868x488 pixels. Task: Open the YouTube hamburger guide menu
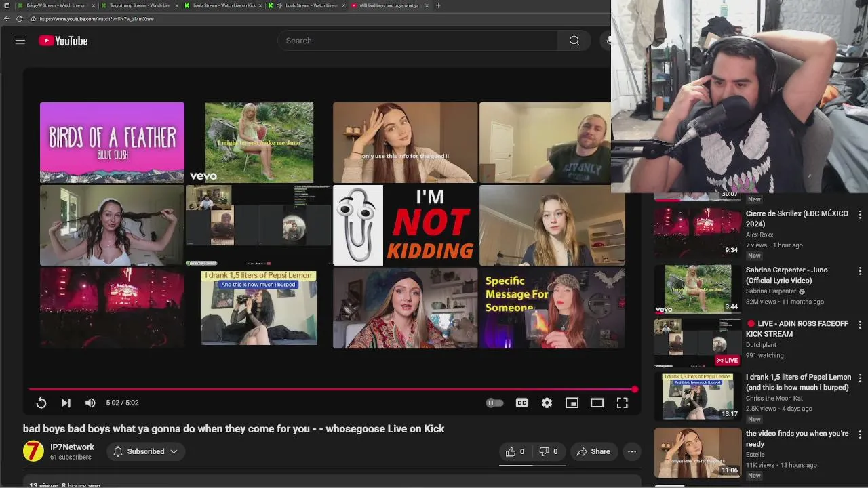[x=20, y=41]
